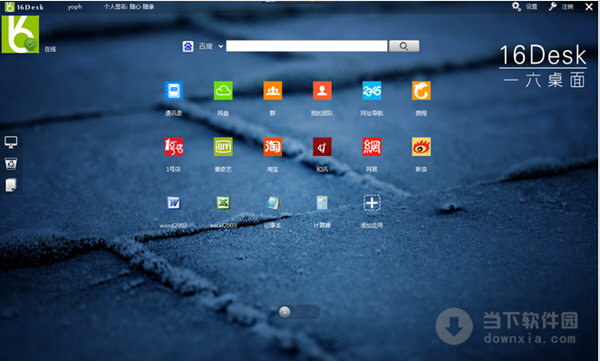This screenshot has height=361, width=600.
Task: Open the 计算器 calculator shortcut
Action: [x=322, y=203]
